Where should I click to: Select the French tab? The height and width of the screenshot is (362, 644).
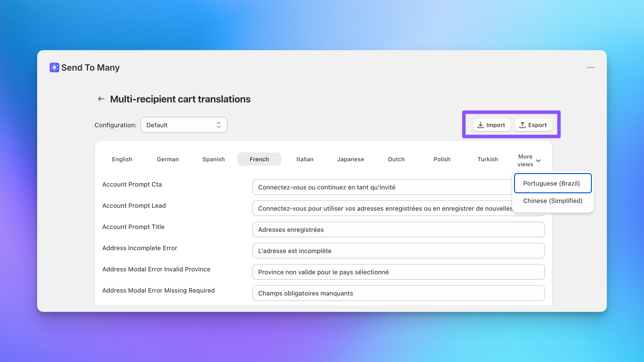pyautogui.click(x=259, y=159)
